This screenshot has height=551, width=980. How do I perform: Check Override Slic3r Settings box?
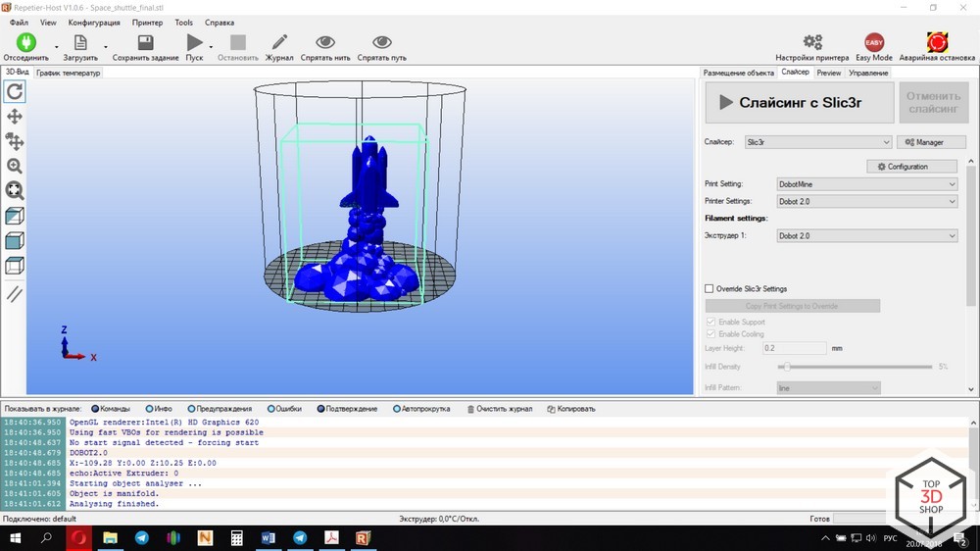point(709,289)
